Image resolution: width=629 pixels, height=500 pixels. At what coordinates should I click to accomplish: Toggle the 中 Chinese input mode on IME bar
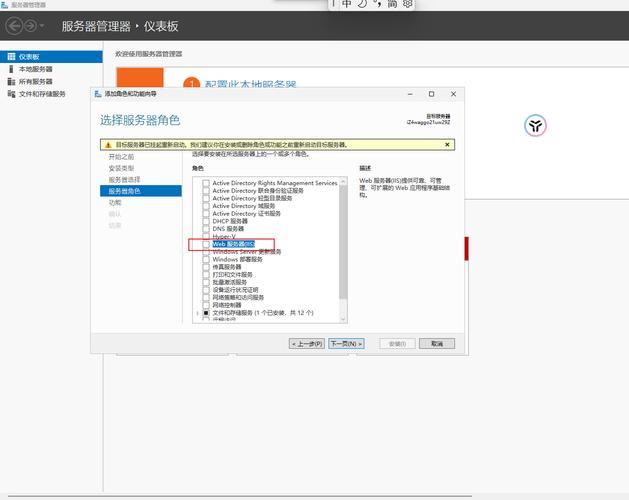[x=347, y=4]
